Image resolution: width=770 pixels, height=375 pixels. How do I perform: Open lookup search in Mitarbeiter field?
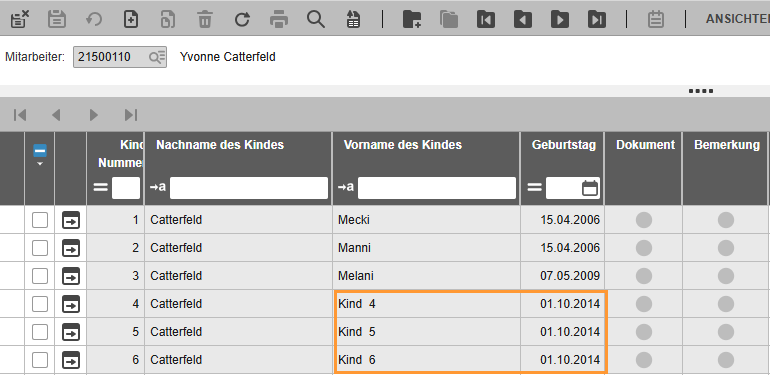157,57
